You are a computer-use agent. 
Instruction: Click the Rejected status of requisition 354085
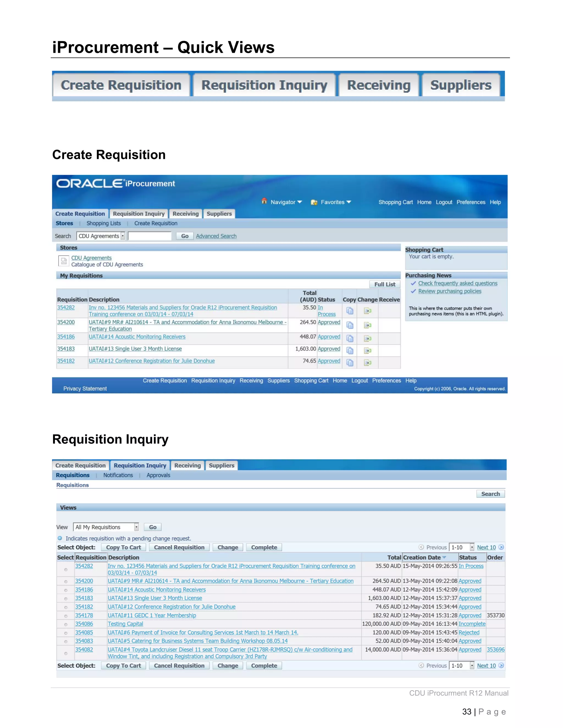coord(469,632)
